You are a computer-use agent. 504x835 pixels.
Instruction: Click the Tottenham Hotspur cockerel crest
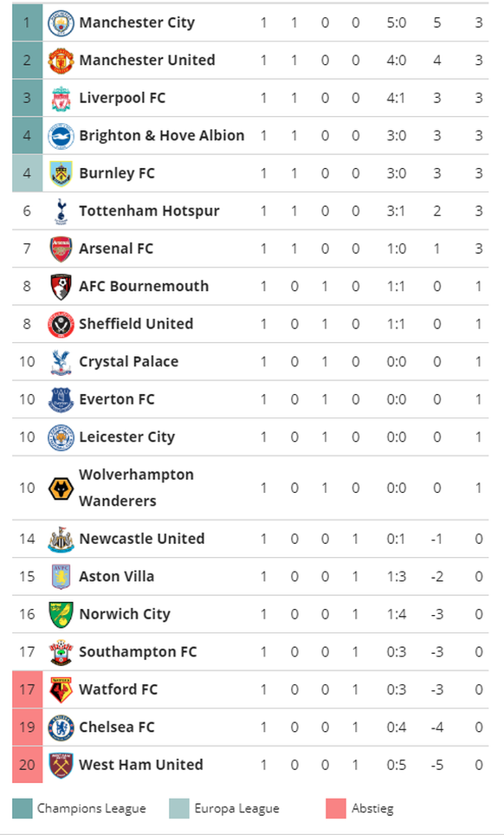pos(61,211)
